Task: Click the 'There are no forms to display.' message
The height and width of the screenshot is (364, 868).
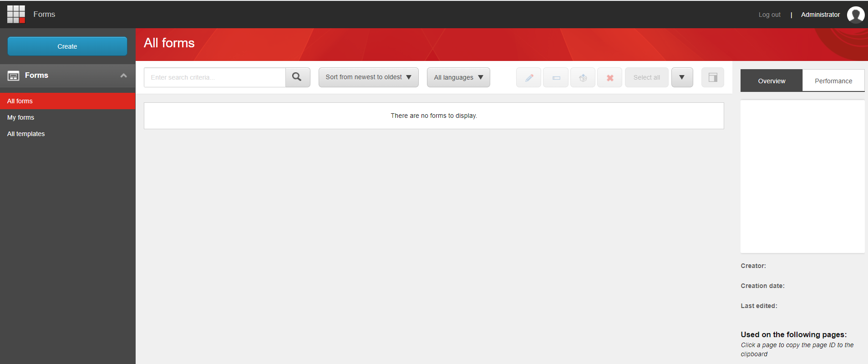Action: point(434,116)
